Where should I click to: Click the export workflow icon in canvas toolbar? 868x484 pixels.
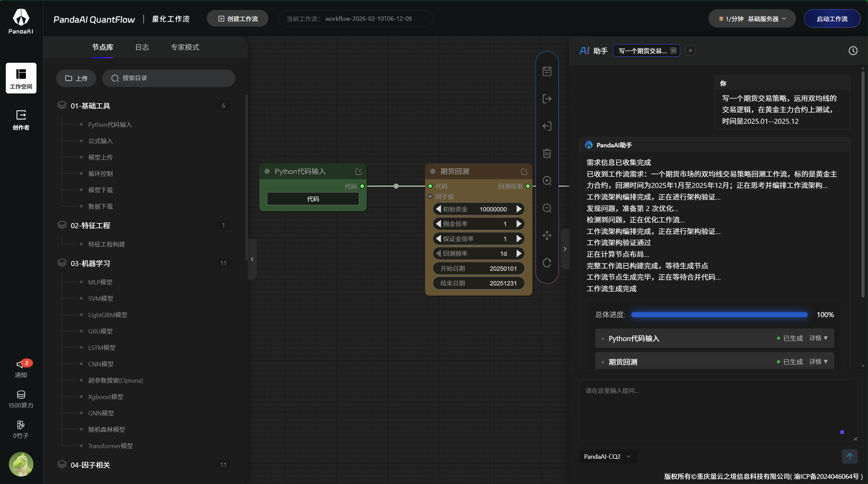[x=547, y=99]
